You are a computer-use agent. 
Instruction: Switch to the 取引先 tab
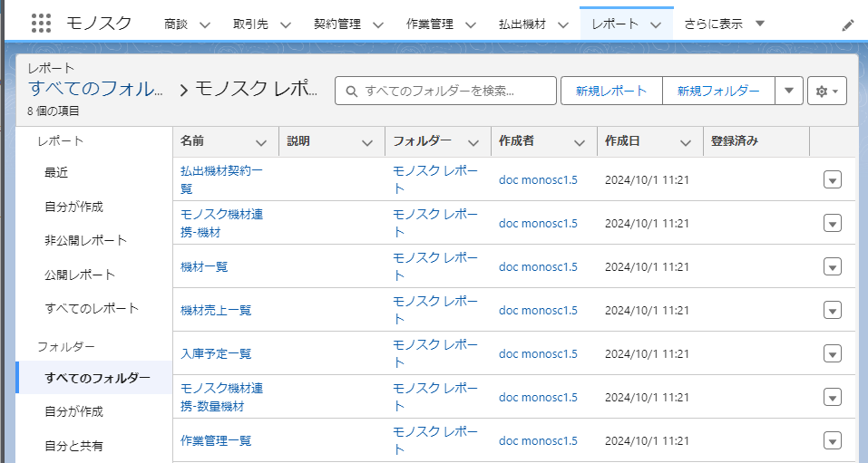(250, 24)
